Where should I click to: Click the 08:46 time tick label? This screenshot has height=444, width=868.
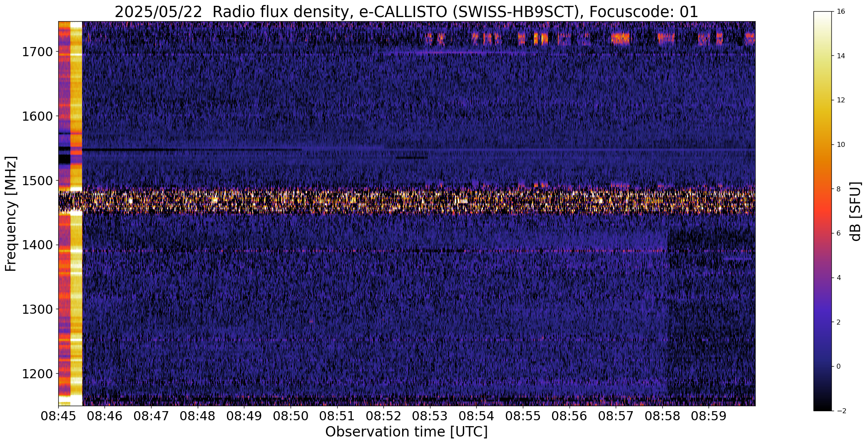click(104, 416)
